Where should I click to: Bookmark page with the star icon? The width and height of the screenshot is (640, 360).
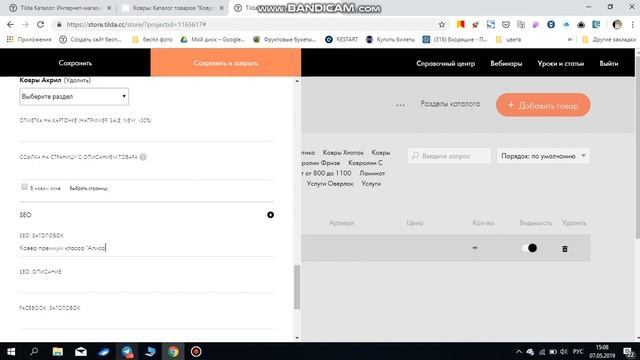point(442,24)
